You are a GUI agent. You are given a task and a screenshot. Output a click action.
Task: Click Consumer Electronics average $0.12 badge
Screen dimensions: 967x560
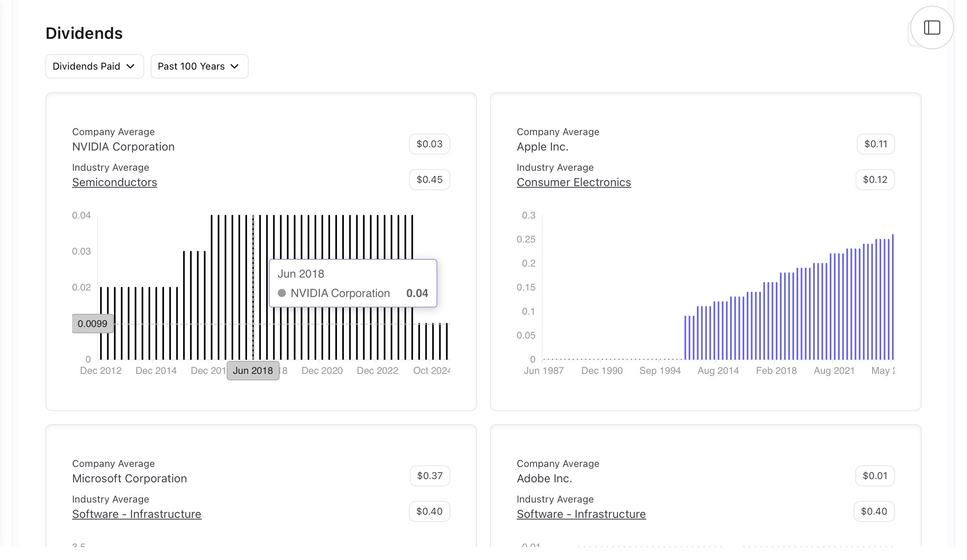pos(875,180)
